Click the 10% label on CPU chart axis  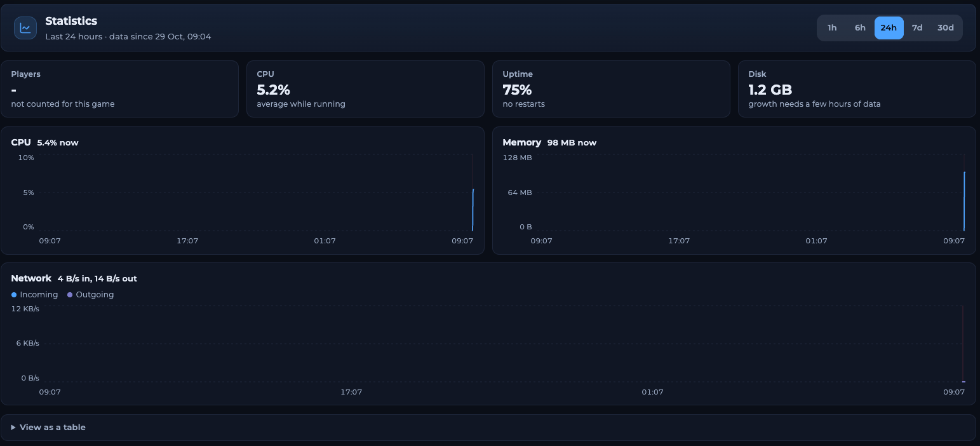pyautogui.click(x=26, y=158)
